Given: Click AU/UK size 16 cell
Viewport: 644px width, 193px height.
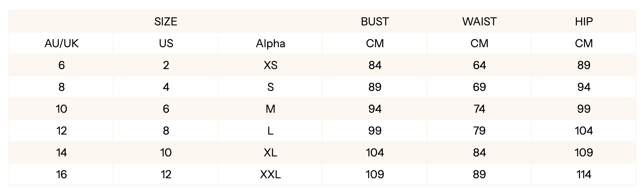Looking at the screenshot, I should [61, 174].
